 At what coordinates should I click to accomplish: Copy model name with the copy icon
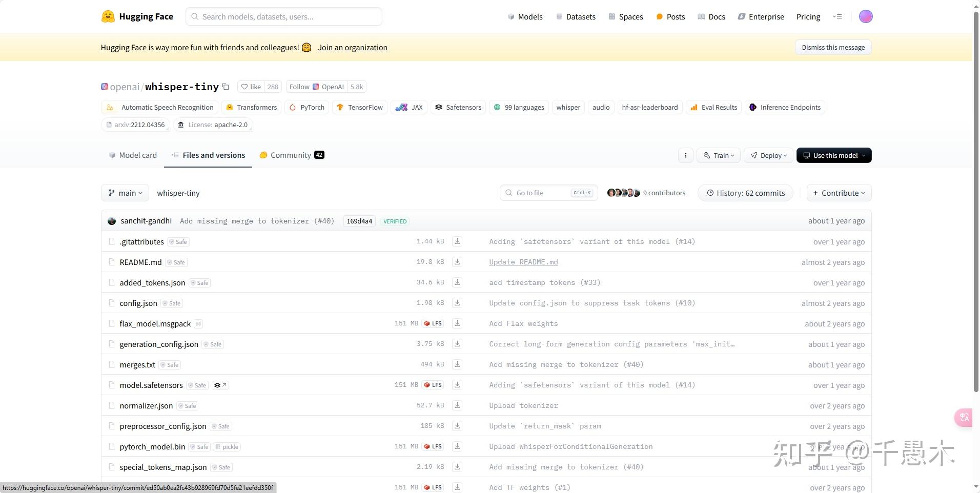tap(226, 87)
